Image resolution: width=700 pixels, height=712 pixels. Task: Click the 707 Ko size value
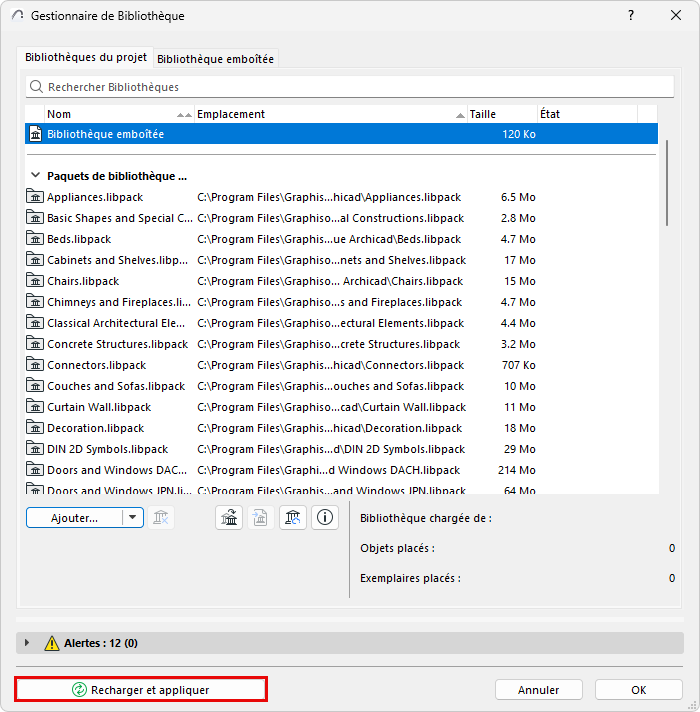[x=519, y=365]
